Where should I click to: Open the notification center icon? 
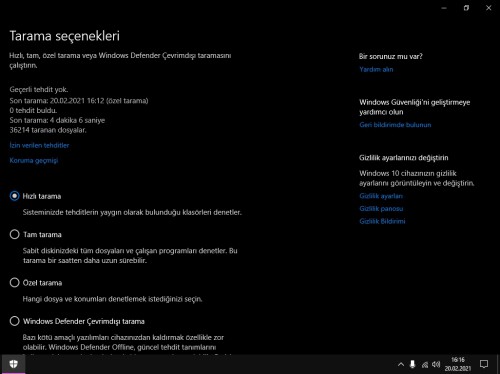tap(484, 364)
